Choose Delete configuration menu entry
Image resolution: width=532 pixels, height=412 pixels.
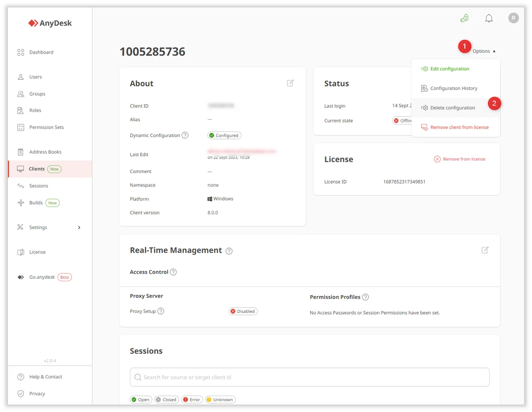point(452,108)
